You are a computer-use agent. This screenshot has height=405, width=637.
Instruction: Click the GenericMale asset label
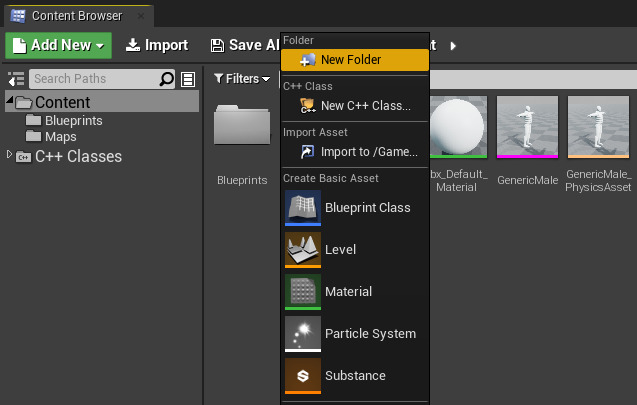pyautogui.click(x=527, y=180)
